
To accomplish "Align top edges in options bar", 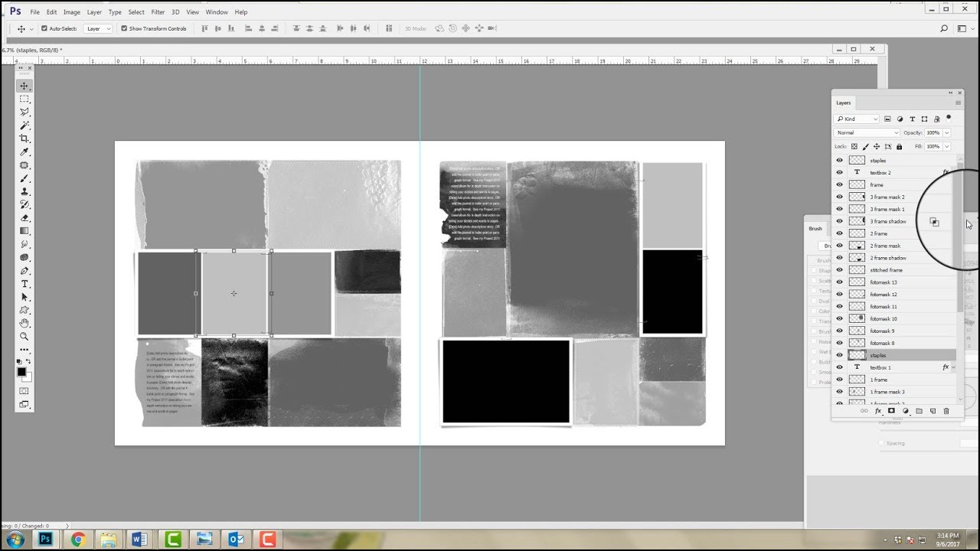I will coord(204,28).
